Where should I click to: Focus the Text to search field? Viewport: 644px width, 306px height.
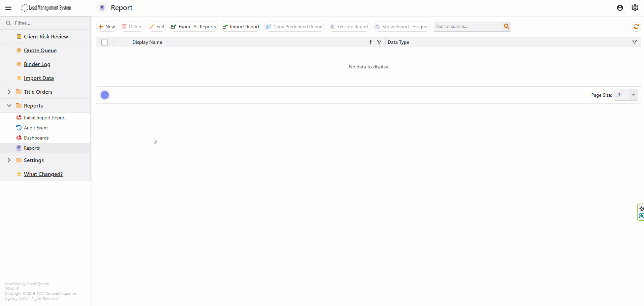[x=467, y=26]
